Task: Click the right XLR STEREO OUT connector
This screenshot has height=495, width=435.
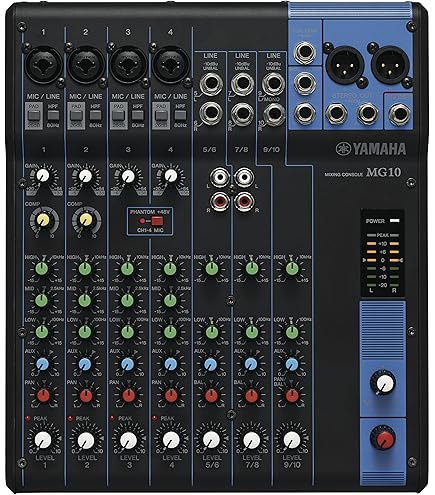Action: coord(389,64)
